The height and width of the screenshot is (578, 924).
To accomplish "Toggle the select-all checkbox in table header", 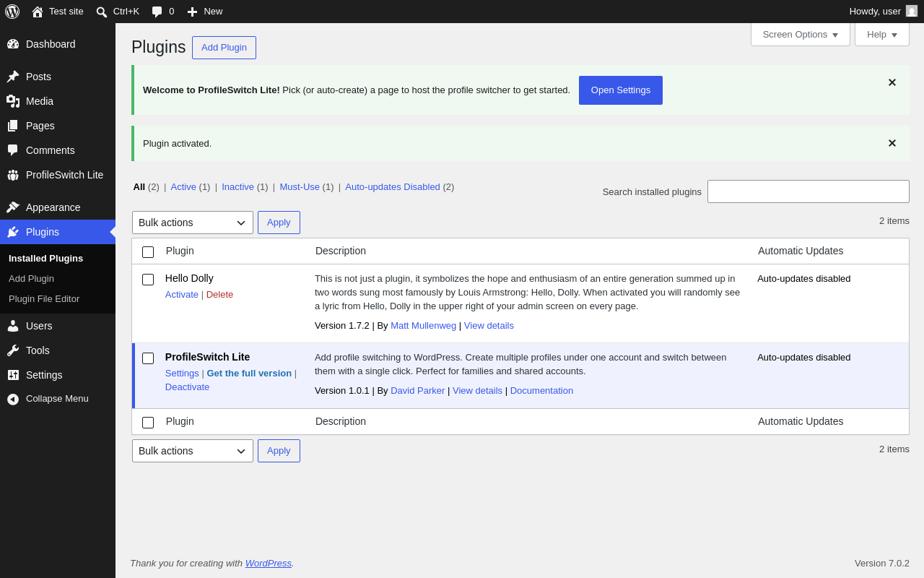I will click(148, 252).
